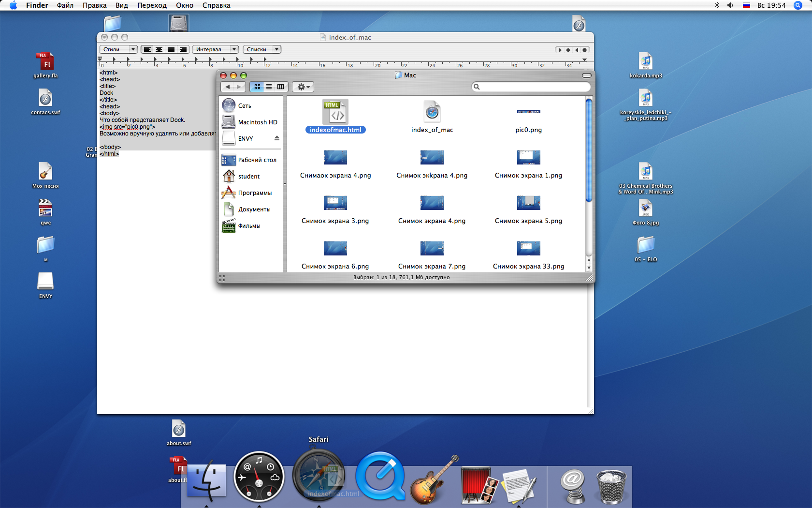
Task: Center text in TextEdit
Action: 159,49
